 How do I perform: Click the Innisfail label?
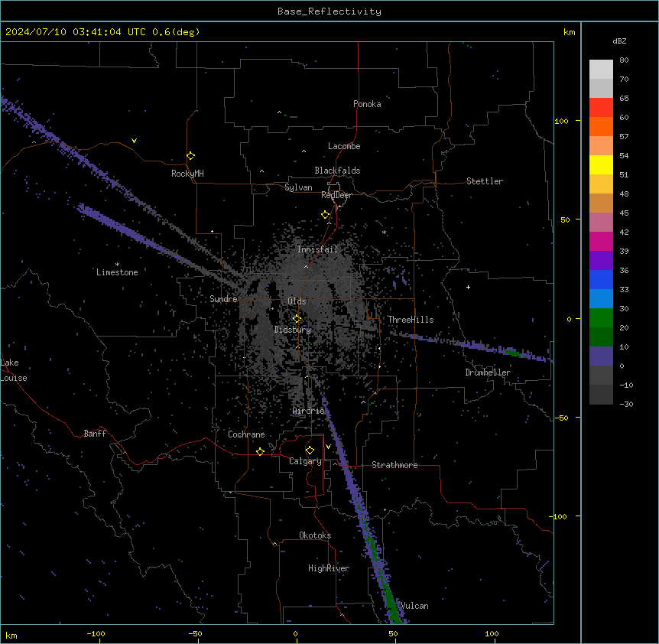[317, 249]
